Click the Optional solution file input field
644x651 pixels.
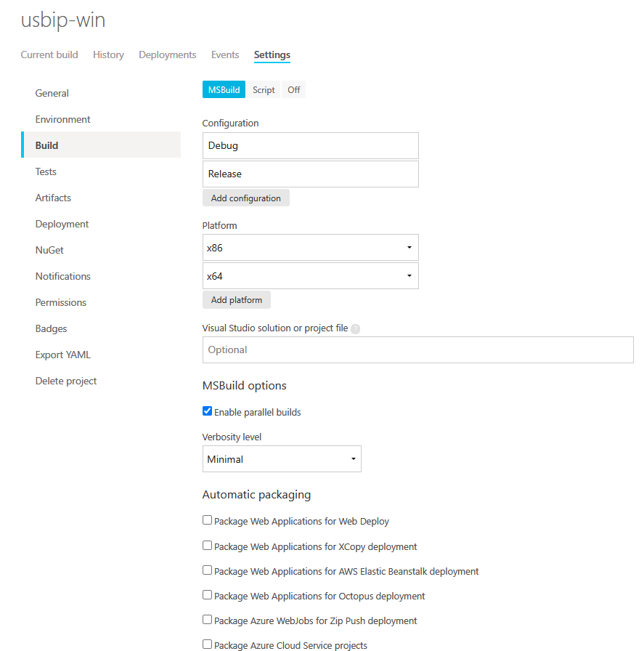pyautogui.click(x=417, y=349)
